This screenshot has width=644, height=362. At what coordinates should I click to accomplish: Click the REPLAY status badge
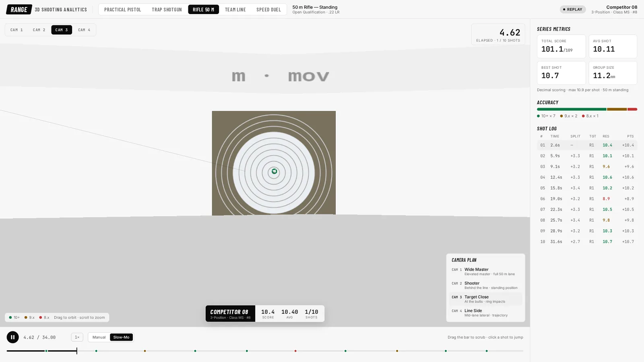(572, 9)
